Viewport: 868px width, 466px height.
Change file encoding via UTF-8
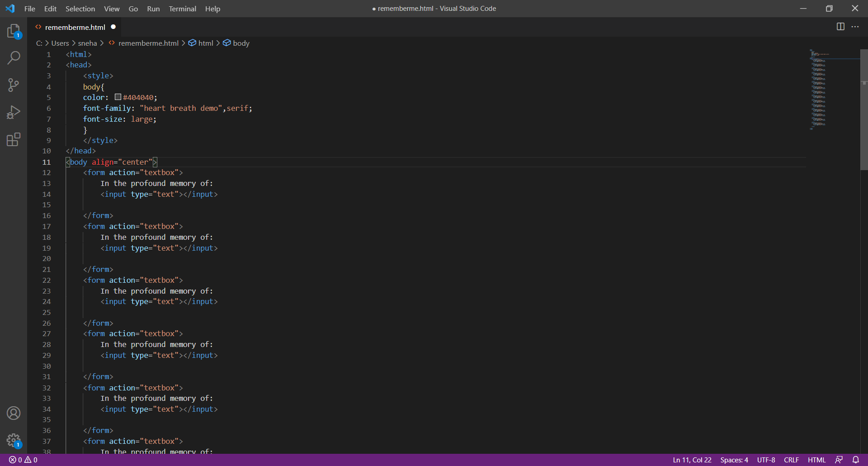coord(766,460)
